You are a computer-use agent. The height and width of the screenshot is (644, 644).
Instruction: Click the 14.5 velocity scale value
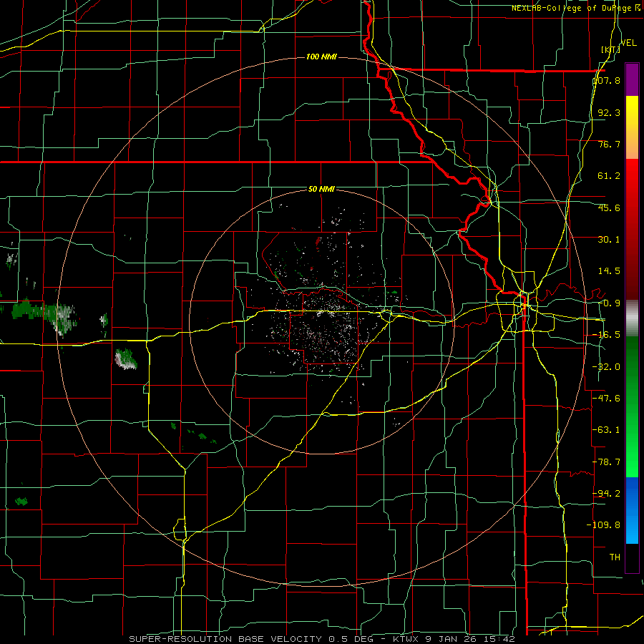pyautogui.click(x=609, y=271)
